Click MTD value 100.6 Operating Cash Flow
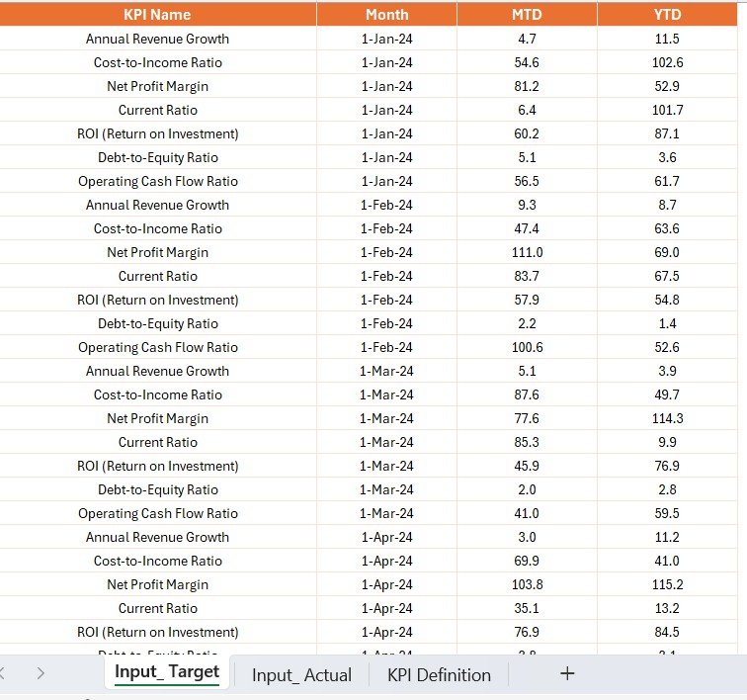The height and width of the screenshot is (700, 747). (527, 347)
